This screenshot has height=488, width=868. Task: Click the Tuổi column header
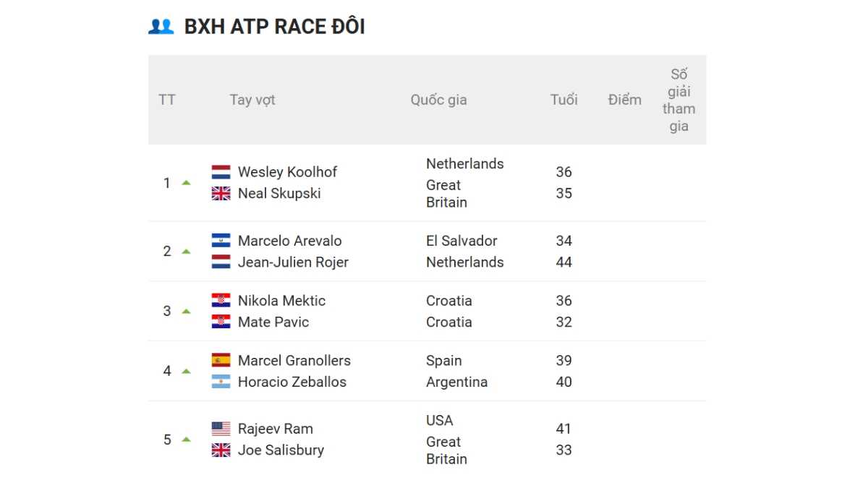563,100
